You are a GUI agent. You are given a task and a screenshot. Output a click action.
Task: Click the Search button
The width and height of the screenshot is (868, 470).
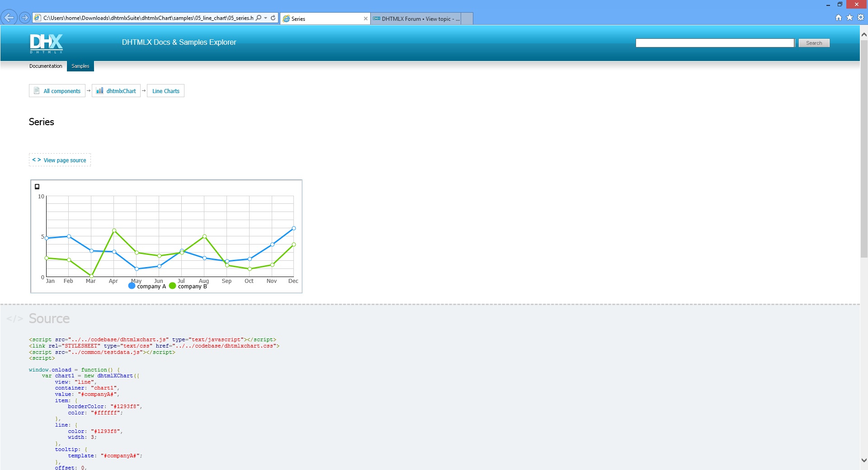[814, 43]
